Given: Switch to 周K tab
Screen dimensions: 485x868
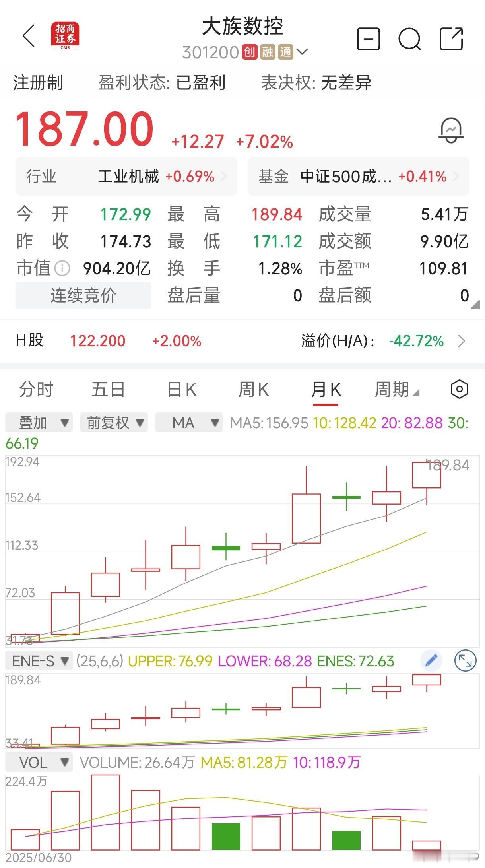Looking at the screenshot, I should click(x=254, y=389).
